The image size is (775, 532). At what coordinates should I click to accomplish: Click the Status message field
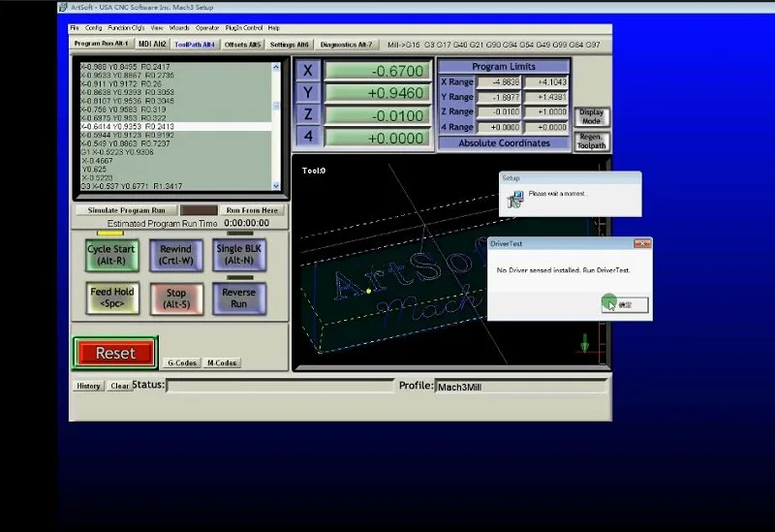click(280, 386)
